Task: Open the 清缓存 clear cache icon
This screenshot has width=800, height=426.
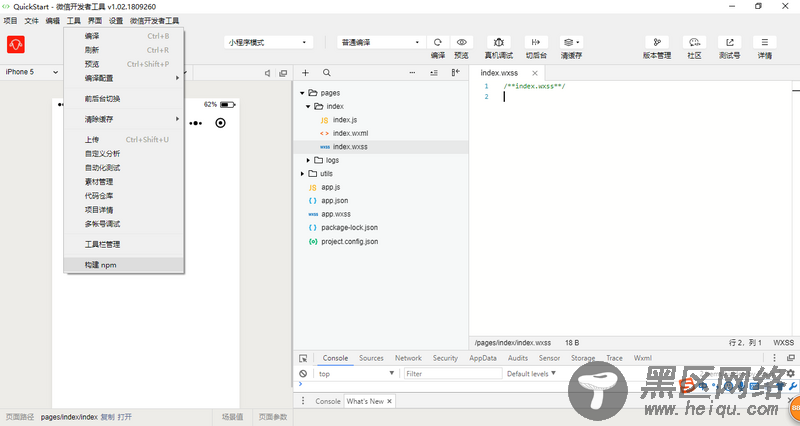Action: point(571,42)
